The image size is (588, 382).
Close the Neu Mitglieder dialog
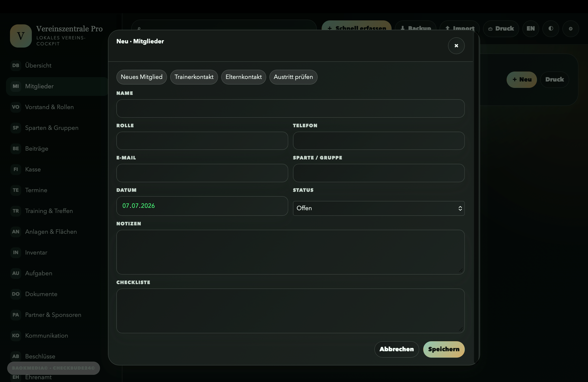pyautogui.click(x=456, y=46)
